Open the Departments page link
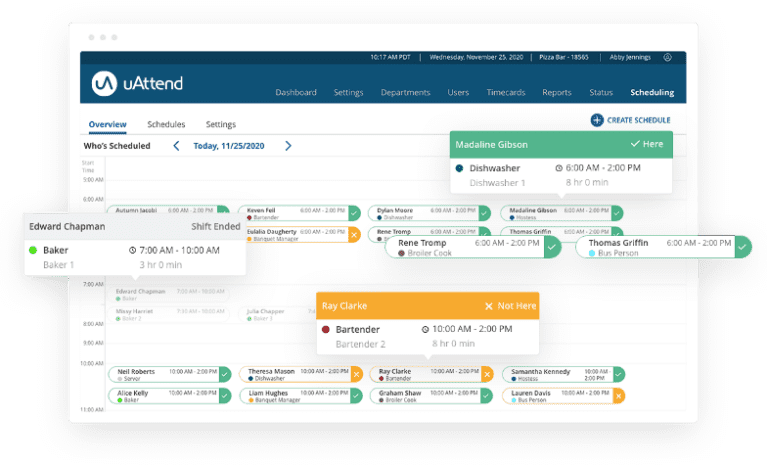Image resolution: width=768 pixels, height=465 pixels. [405, 93]
